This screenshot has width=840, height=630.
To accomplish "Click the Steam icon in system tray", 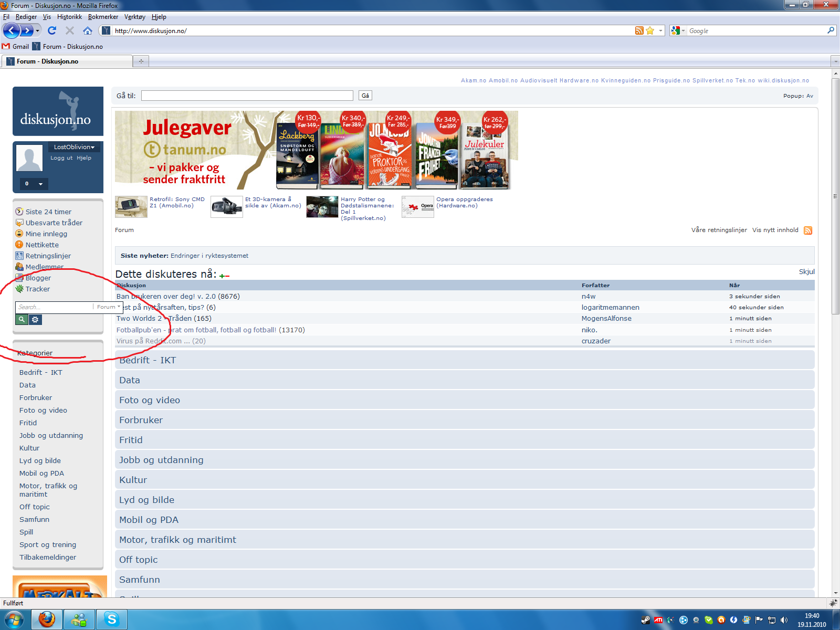I will tap(645, 620).
